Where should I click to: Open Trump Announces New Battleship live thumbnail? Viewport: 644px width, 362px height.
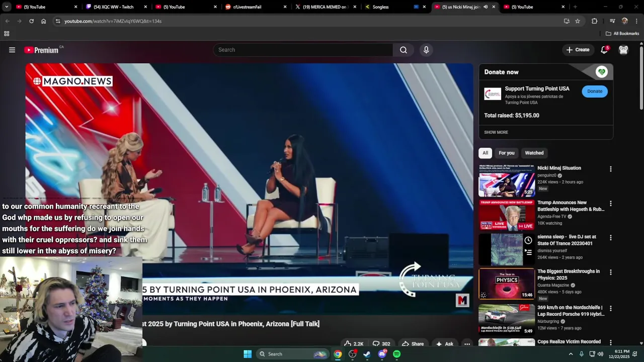[x=507, y=215]
